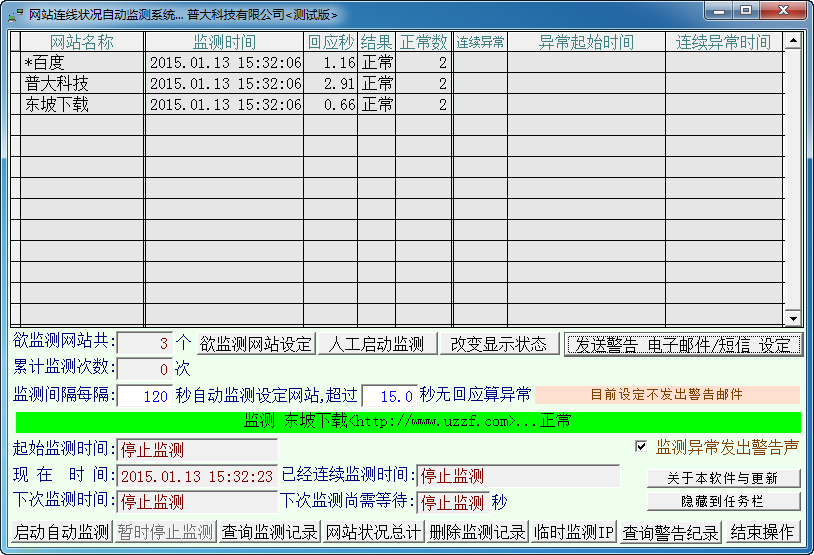Click the 欲监测网站共 count field showing 3
This screenshot has width=814, height=555.
(145, 343)
